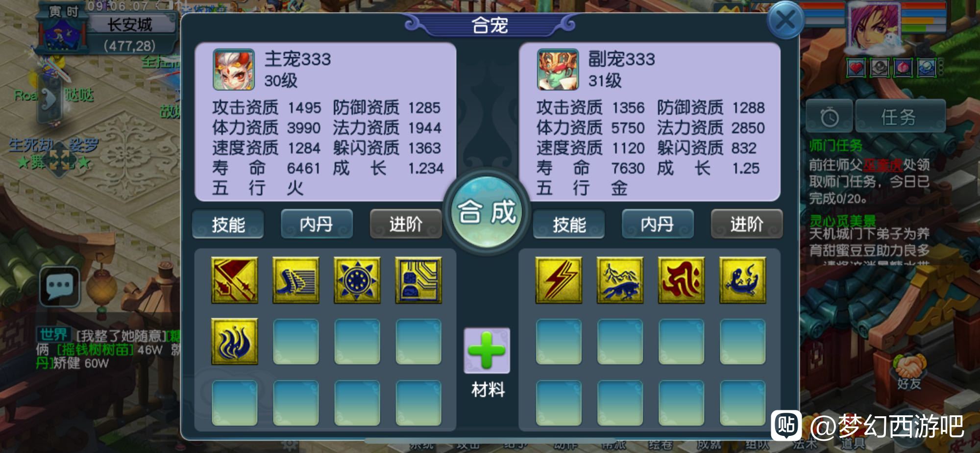Click the round 合成 synthesis button
Viewport: 980px width, 453px height.
click(x=487, y=212)
